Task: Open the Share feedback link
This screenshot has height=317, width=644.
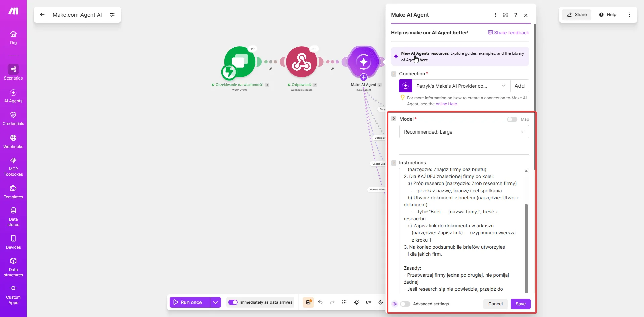Action: [508, 33]
